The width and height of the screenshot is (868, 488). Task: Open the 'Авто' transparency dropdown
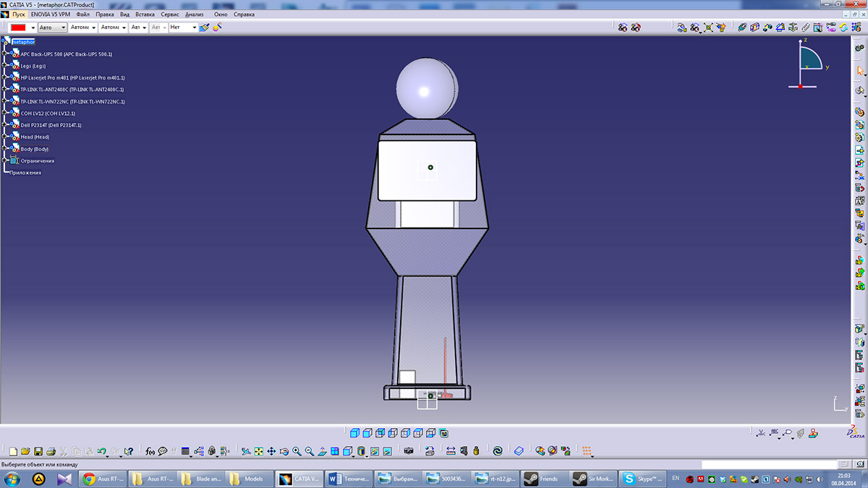(63, 27)
